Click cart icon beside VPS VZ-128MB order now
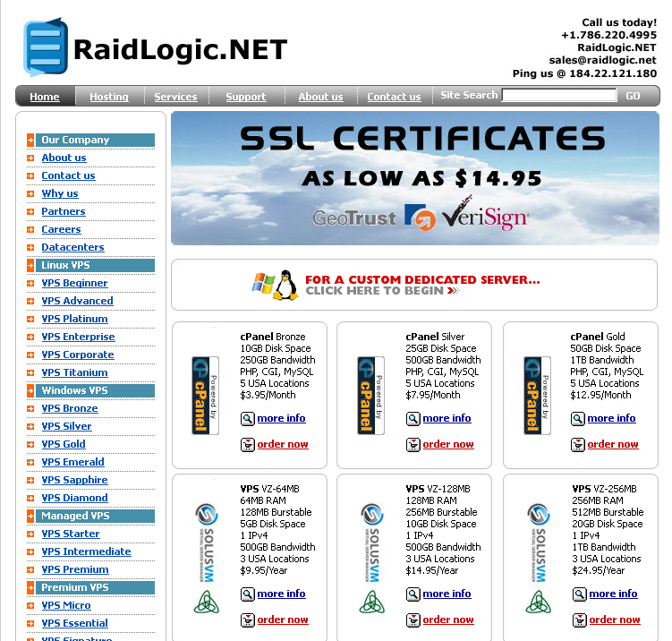The height and width of the screenshot is (641, 672). (413, 620)
